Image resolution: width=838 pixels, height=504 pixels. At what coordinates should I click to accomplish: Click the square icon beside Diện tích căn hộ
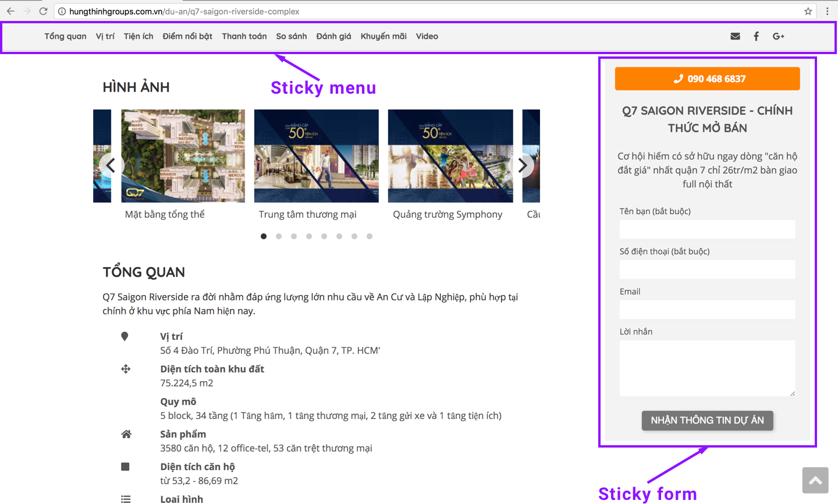point(125,467)
